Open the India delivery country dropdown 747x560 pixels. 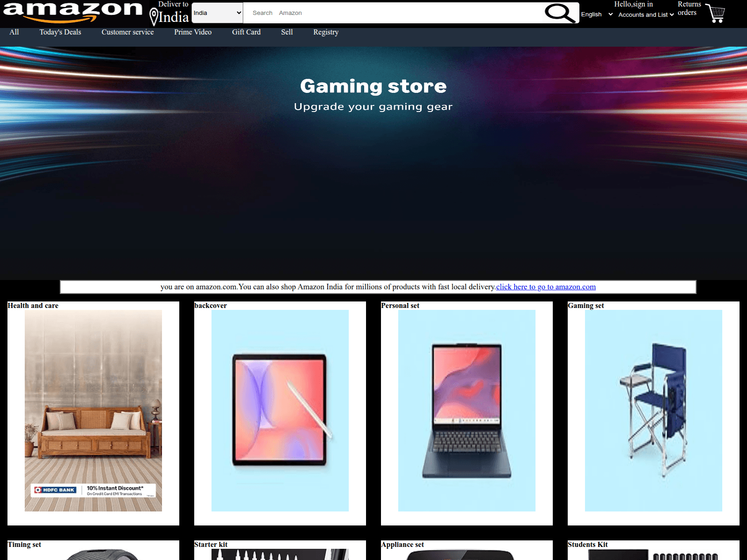(x=217, y=13)
